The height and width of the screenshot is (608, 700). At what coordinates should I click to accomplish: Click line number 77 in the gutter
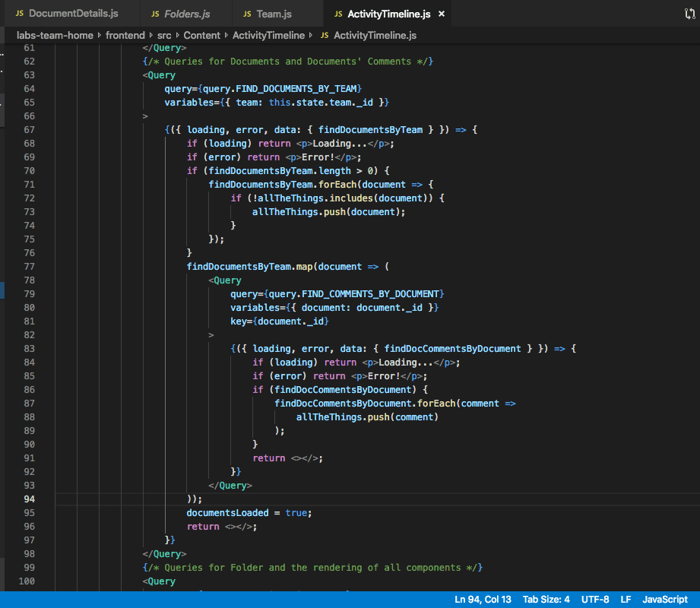(30, 267)
